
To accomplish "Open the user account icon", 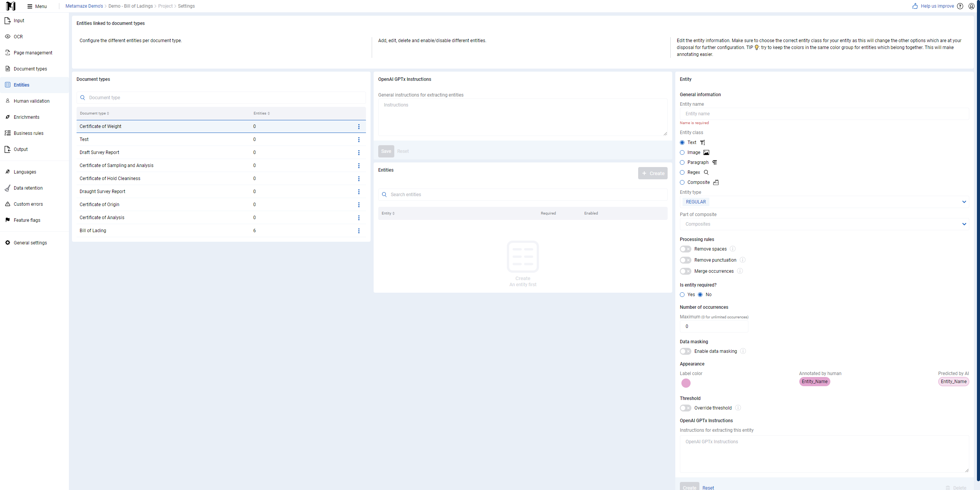I will [x=972, y=6].
